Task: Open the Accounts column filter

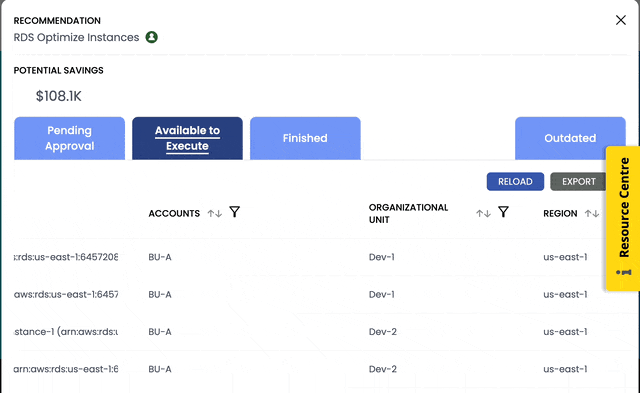Action: [x=235, y=212]
